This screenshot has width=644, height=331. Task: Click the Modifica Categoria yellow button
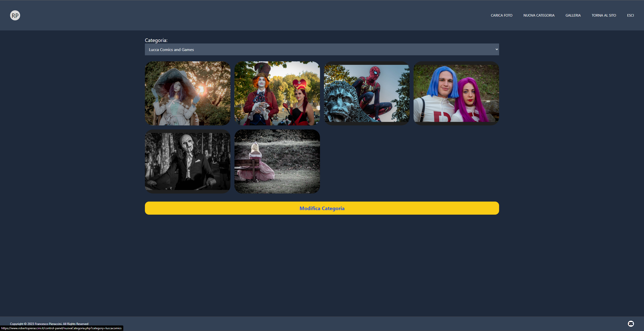(322, 208)
